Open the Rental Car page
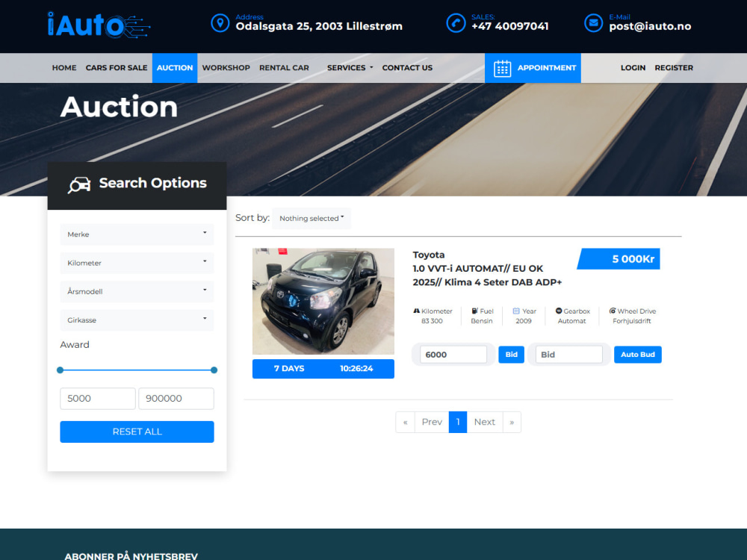 pyautogui.click(x=284, y=68)
